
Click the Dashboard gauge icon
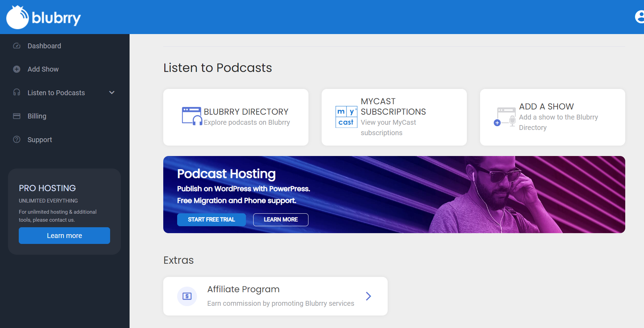17,46
